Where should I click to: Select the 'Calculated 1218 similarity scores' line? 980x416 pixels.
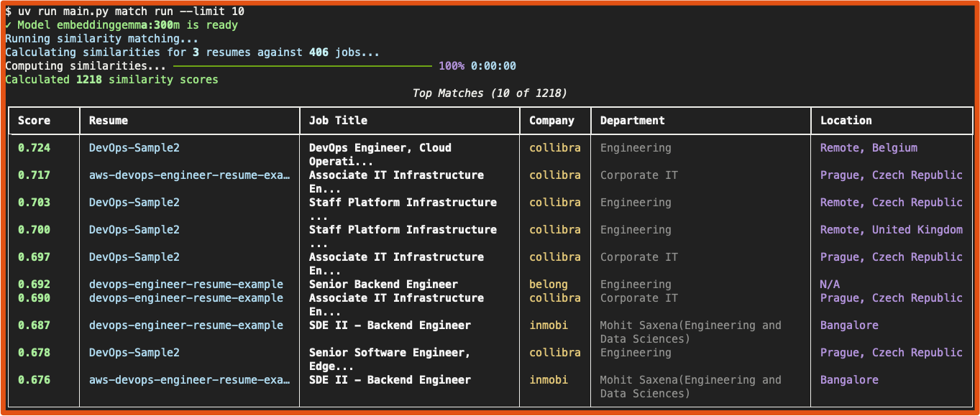click(x=111, y=80)
